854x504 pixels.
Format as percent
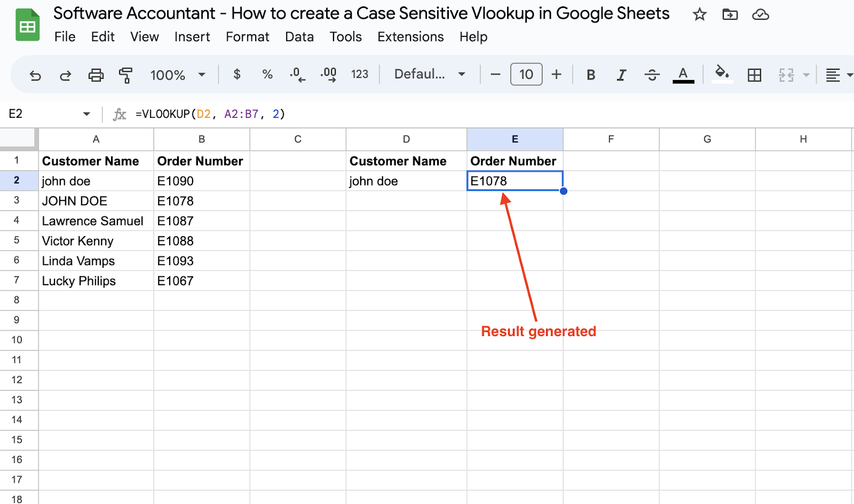(x=267, y=74)
